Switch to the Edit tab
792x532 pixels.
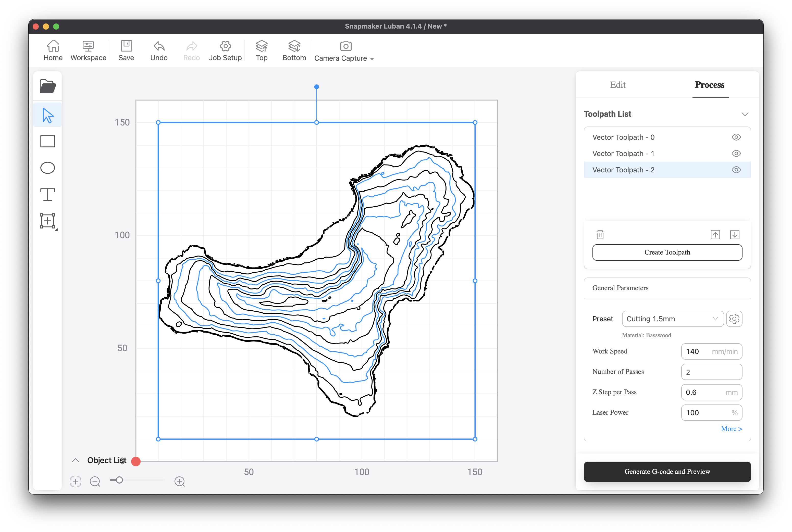point(617,85)
